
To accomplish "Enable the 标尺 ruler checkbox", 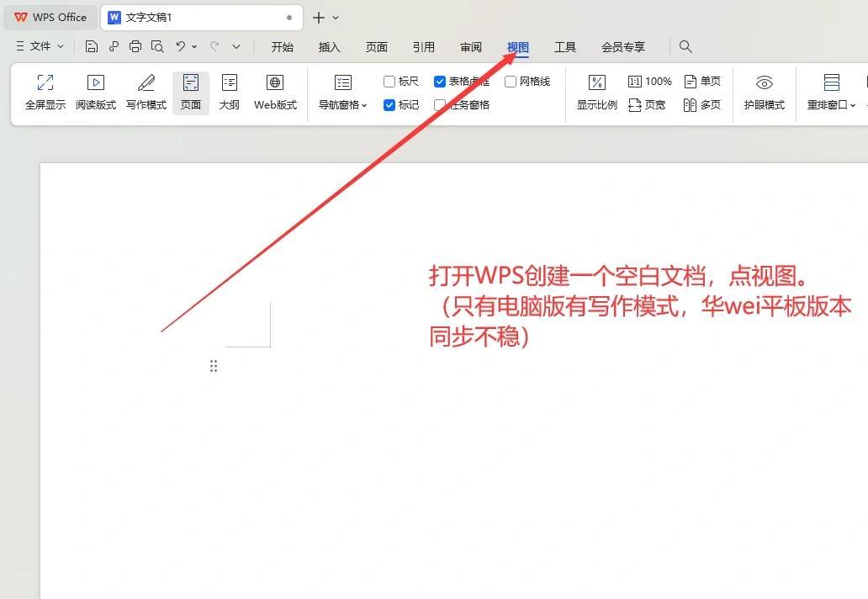I will (390, 81).
